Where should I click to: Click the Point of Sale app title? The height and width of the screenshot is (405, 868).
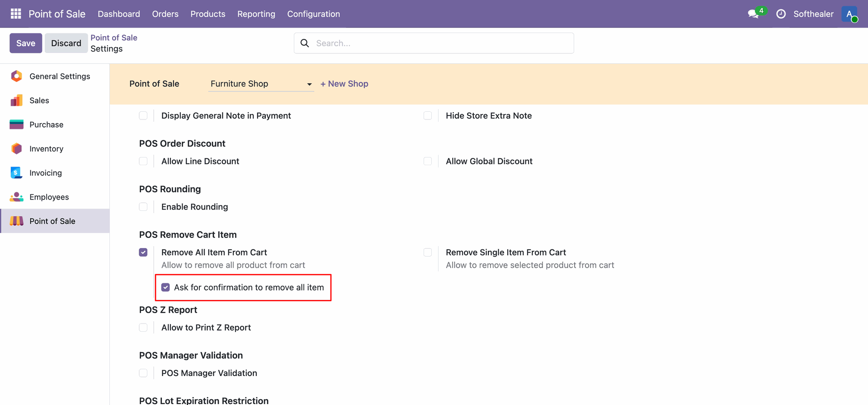57,14
